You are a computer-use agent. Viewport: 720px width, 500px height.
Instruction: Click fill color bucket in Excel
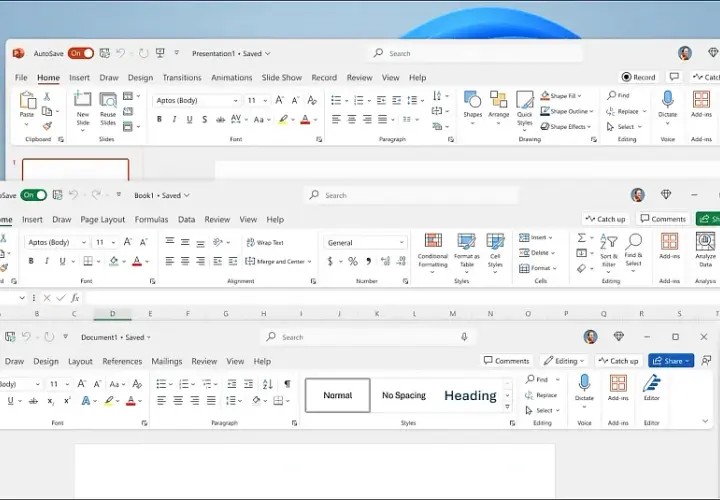[113, 261]
